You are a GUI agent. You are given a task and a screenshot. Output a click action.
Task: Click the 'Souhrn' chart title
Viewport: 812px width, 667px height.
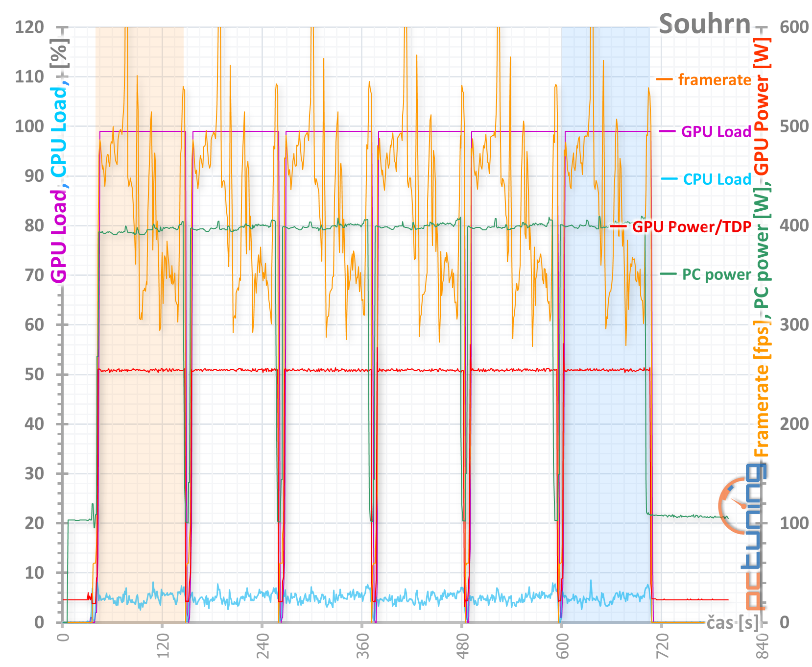point(704,24)
